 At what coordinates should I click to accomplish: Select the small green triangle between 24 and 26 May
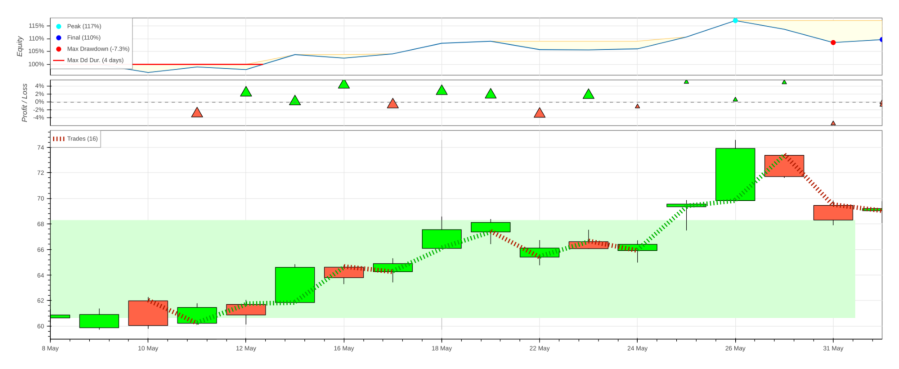pyautogui.click(x=686, y=81)
